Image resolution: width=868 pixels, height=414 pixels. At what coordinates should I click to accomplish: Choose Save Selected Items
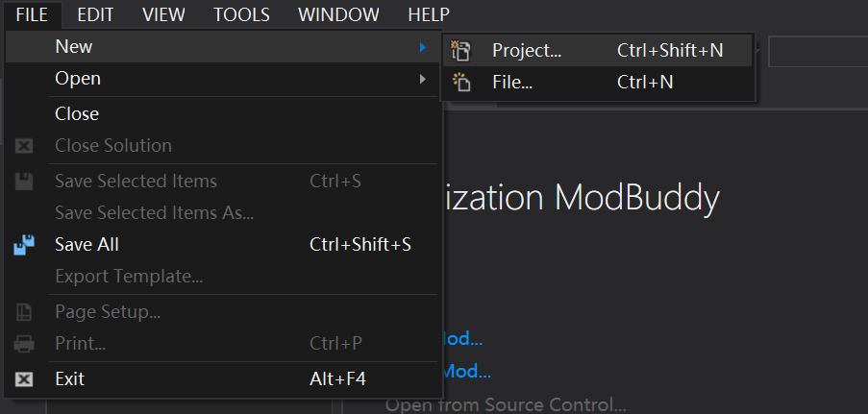(x=223, y=181)
